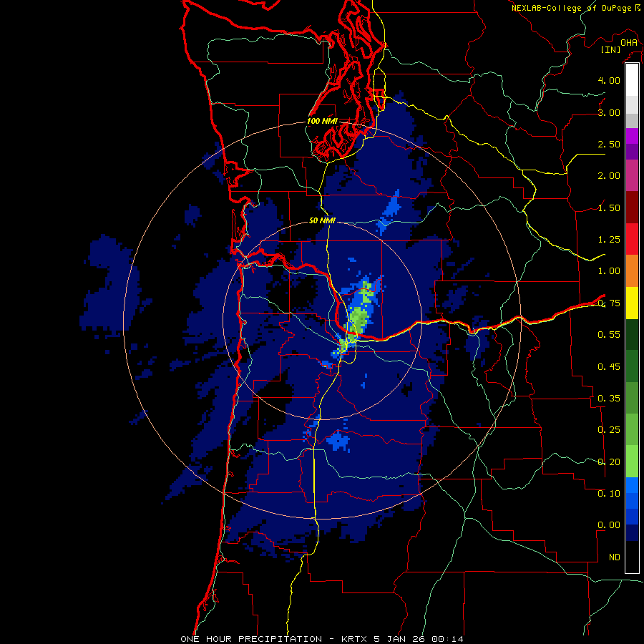Click the 0.35 legend value
The width and height of the screenshot is (644, 644).
[609, 399]
